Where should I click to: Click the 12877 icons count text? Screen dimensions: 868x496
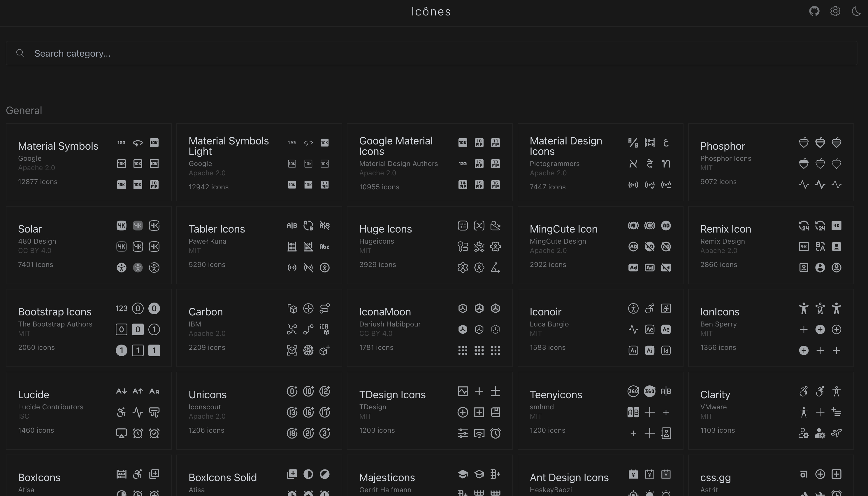click(x=38, y=181)
